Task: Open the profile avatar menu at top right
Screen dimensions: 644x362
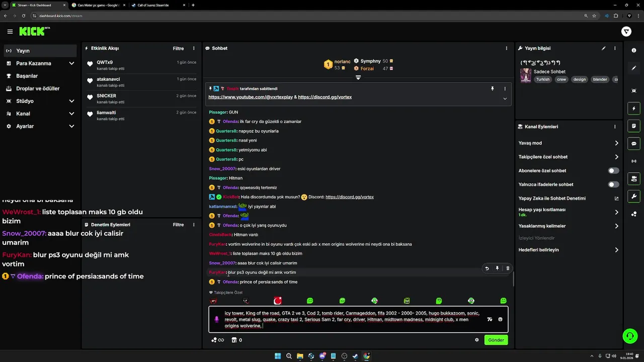Action: 626,32
